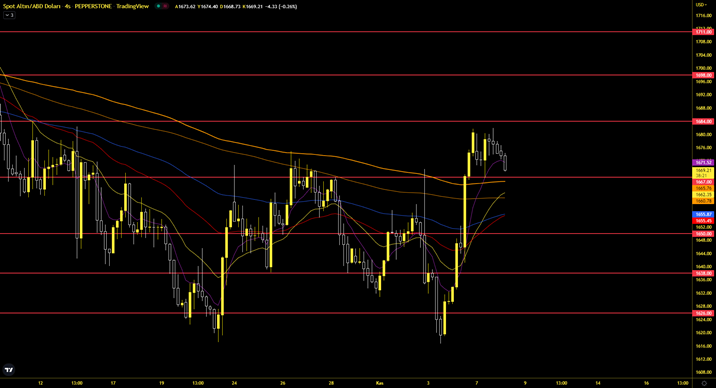
Task: Click the '17' date label on time axis
Action: [x=113, y=383]
